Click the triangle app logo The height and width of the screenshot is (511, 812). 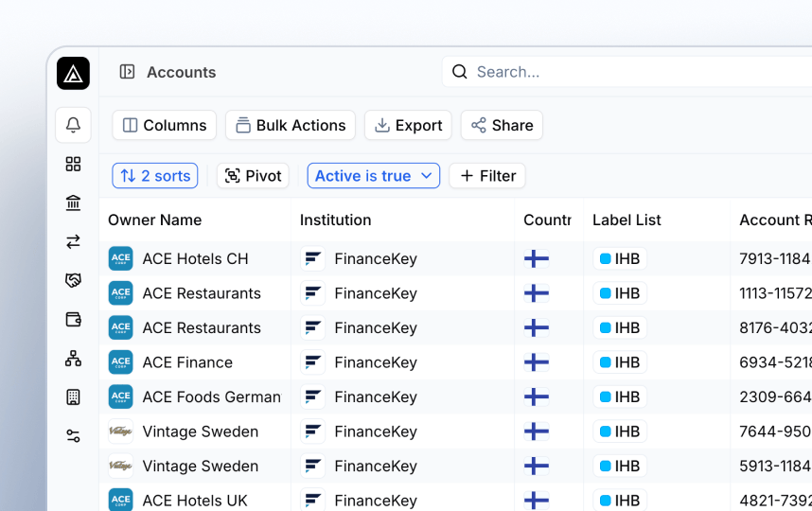(x=73, y=73)
